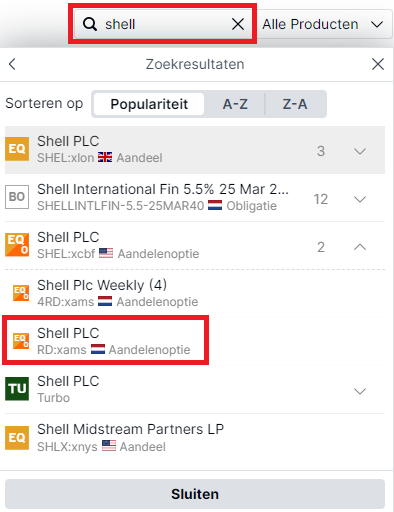Click into the search field containing 'shell'
Screen dimensions: 394x512
(x=163, y=24)
